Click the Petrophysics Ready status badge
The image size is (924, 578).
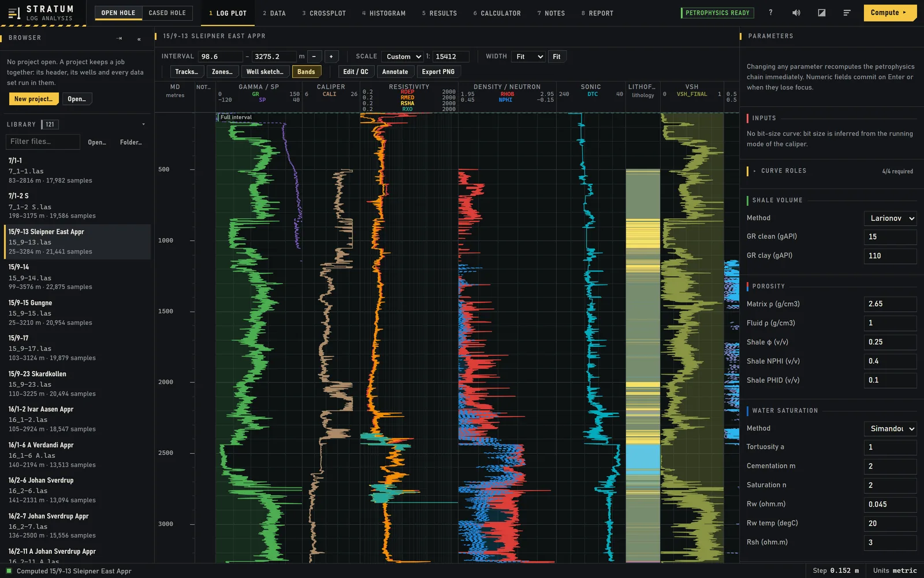[717, 13]
